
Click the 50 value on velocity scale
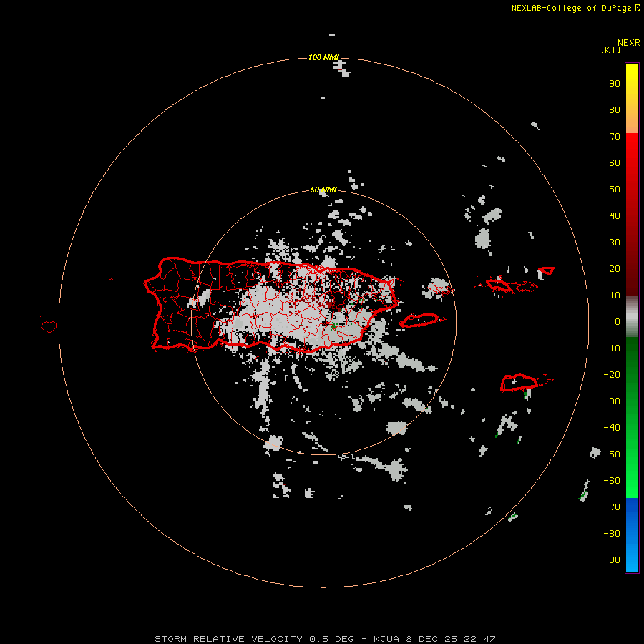(x=615, y=190)
